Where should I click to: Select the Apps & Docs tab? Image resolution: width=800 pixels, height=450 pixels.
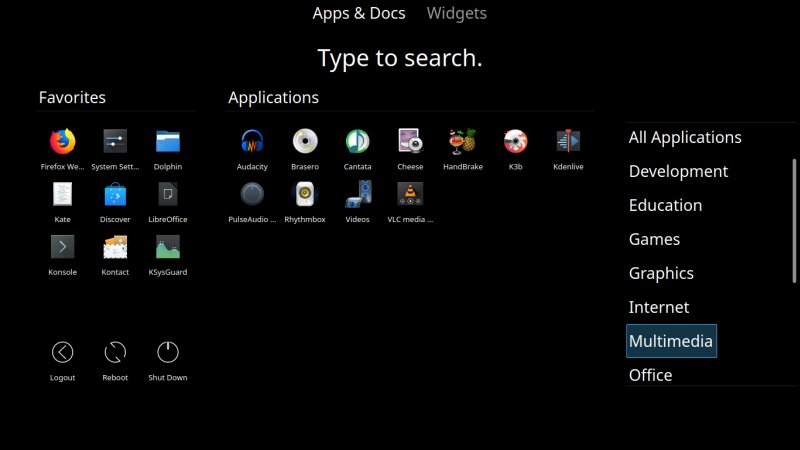[x=358, y=13]
